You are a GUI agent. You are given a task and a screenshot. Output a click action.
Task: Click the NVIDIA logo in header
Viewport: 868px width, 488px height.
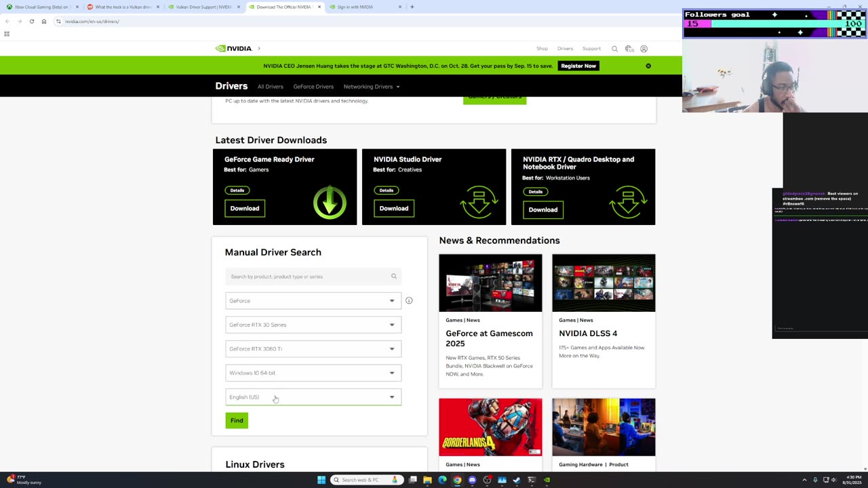point(233,48)
